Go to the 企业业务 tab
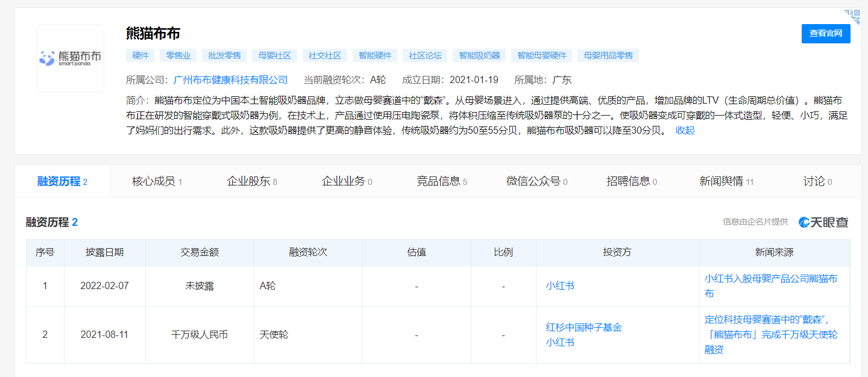The width and height of the screenshot is (868, 377). pos(347,181)
